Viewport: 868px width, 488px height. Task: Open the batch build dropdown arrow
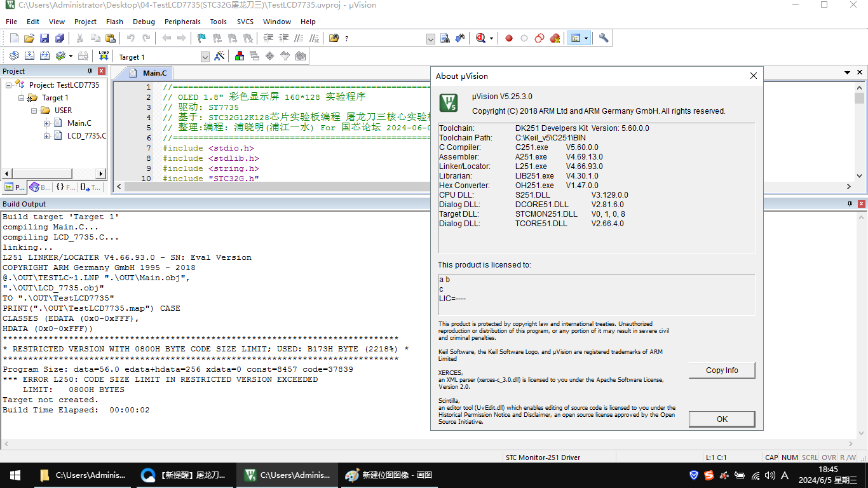click(x=71, y=56)
